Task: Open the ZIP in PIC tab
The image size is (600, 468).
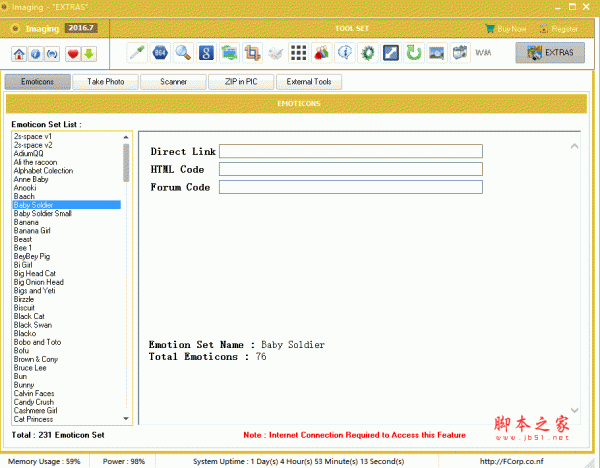Action: [240, 81]
